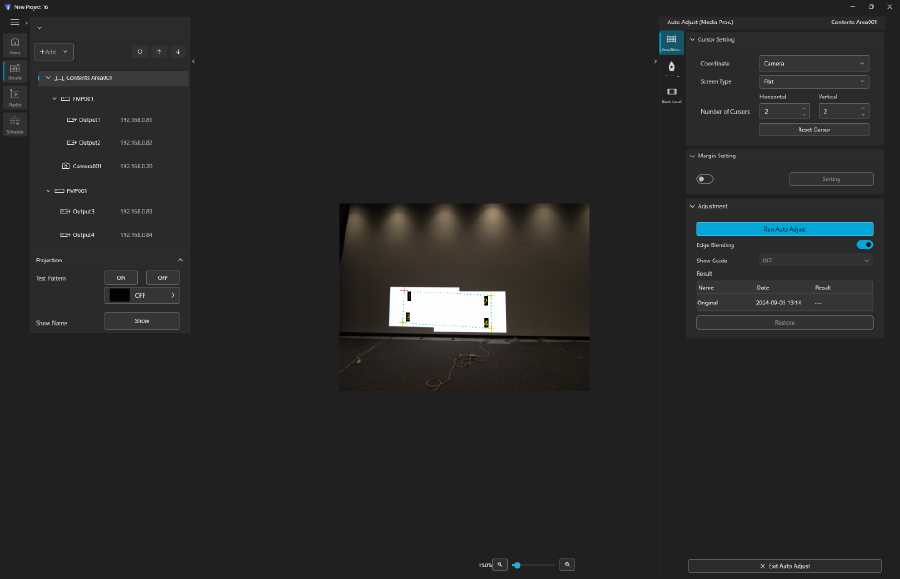Click the Run Auto Adjust button

pos(784,229)
